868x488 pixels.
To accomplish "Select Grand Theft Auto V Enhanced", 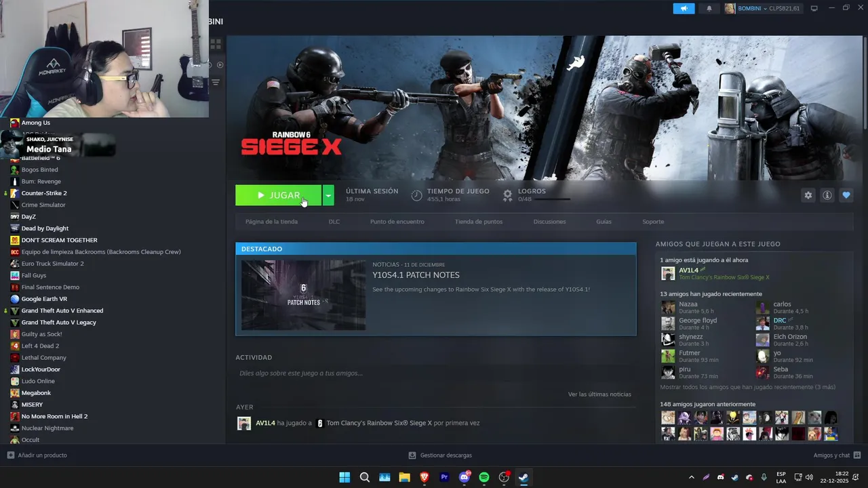I will [62, 310].
